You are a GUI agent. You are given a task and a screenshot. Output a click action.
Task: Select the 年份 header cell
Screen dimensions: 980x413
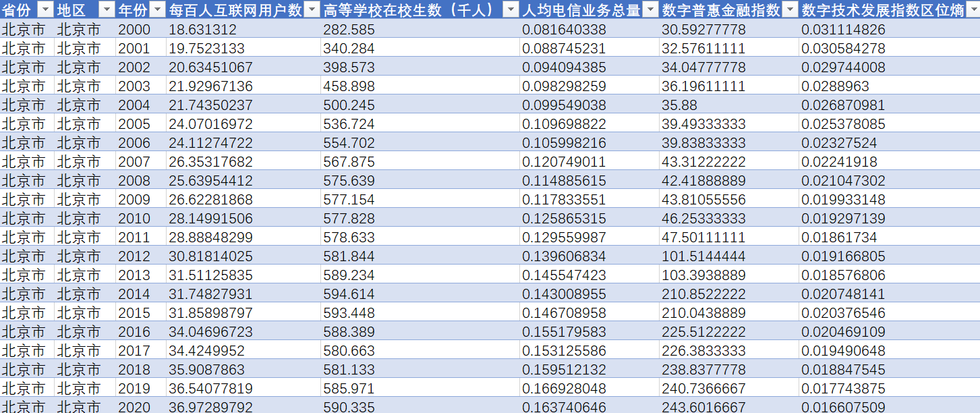[x=140, y=9]
